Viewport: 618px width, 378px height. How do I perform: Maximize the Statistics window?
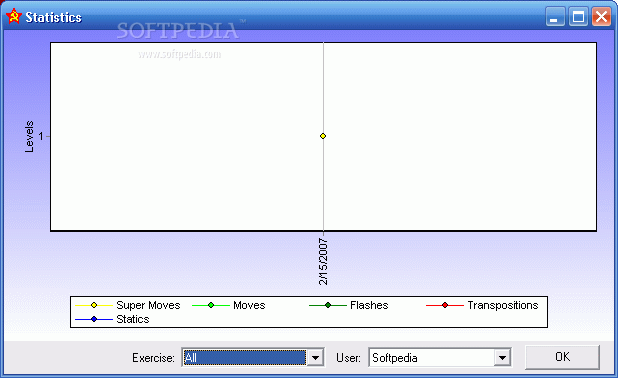(x=578, y=17)
